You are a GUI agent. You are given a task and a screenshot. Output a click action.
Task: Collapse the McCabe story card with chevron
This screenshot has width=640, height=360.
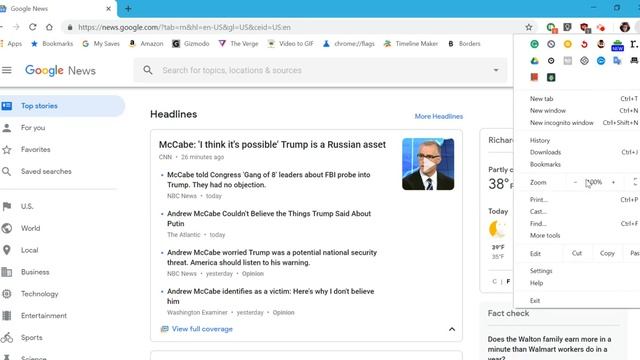coord(452,329)
